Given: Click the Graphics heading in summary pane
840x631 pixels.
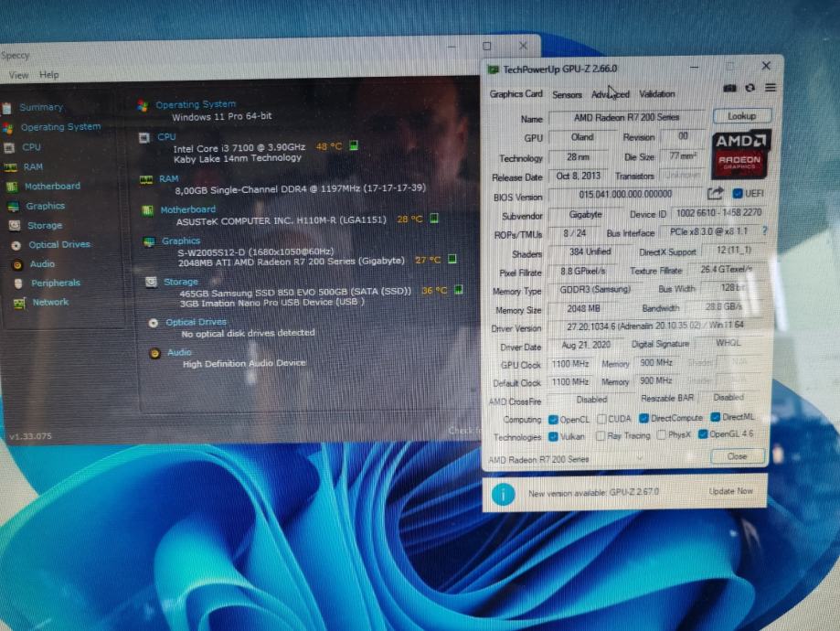Looking at the screenshot, I should pyautogui.click(x=181, y=241).
